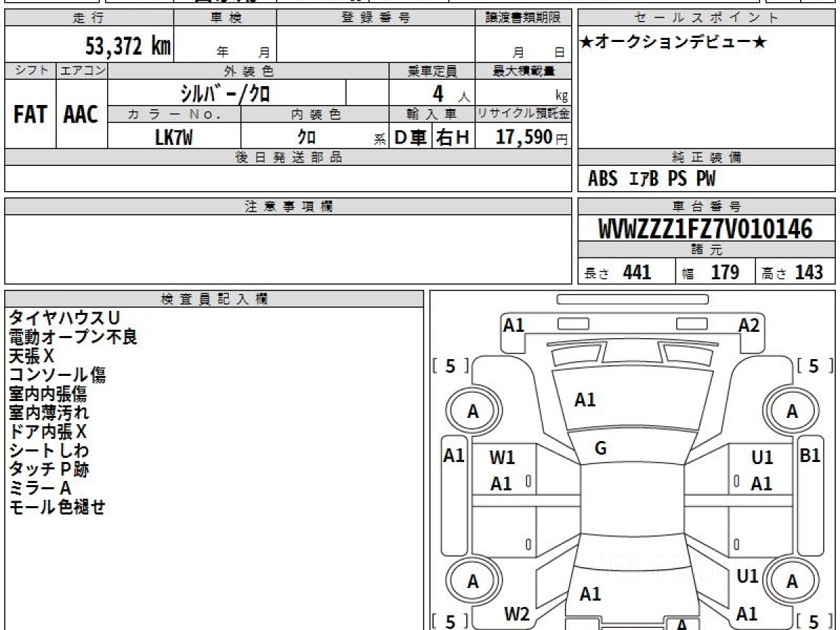Click the 走行 header cell
Screen dimensions: 840x630
click(x=89, y=18)
